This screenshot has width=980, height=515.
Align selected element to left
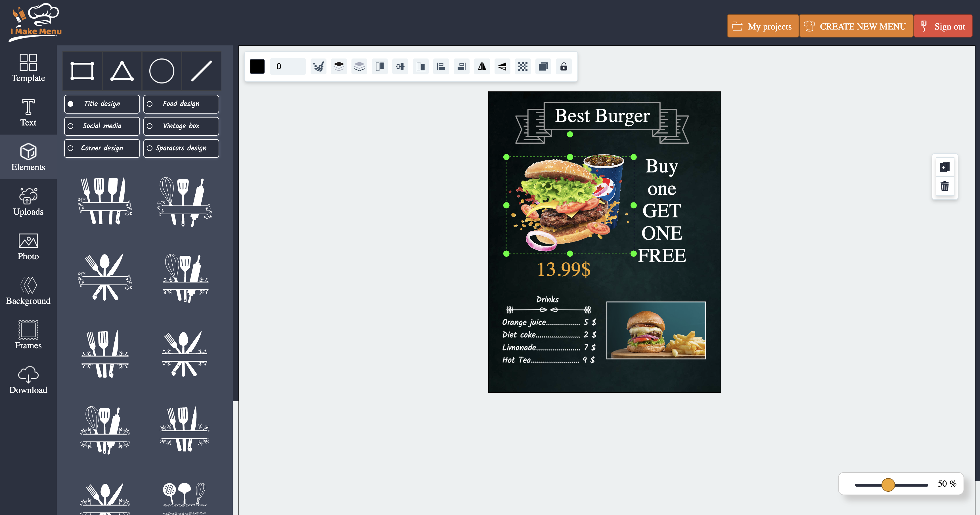[x=441, y=66]
